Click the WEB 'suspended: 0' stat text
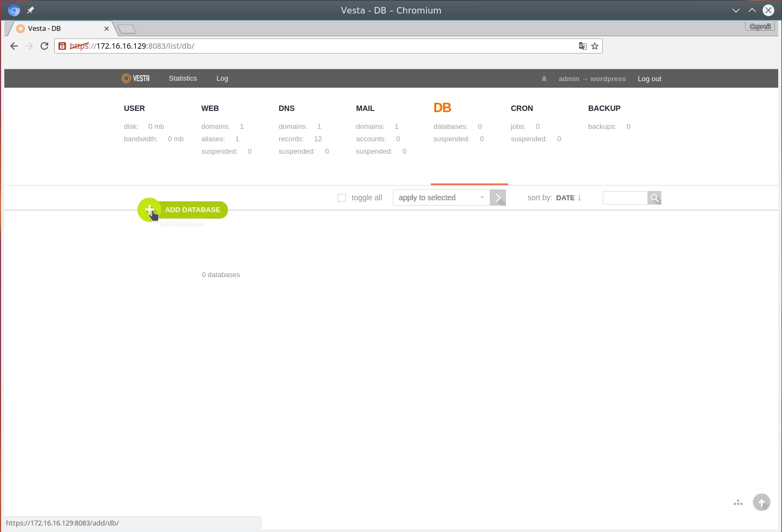This screenshot has width=782, height=532. (227, 152)
